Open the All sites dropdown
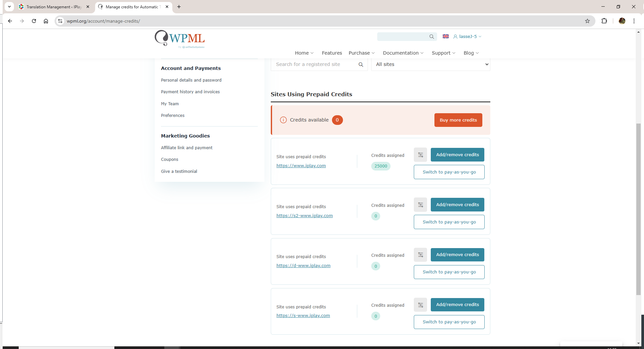The image size is (644, 349). (x=431, y=64)
